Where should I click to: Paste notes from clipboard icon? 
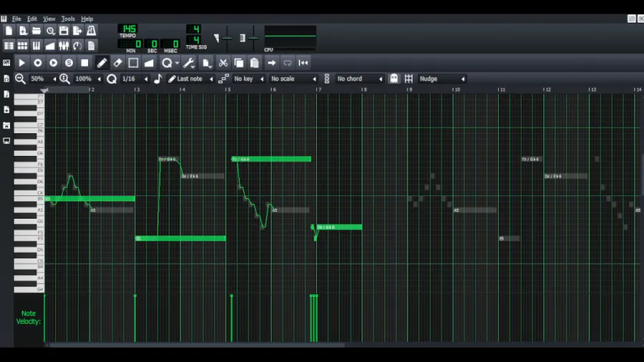pos(254,63)
